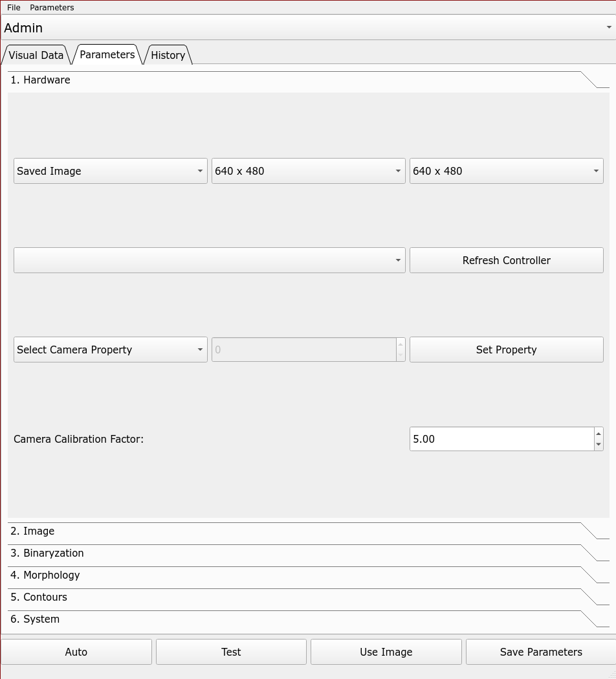The width and height of the screenshot is (616, 679).
Task: Switch to the History tab
Action: pyautogui.click(x=168, y=55)
